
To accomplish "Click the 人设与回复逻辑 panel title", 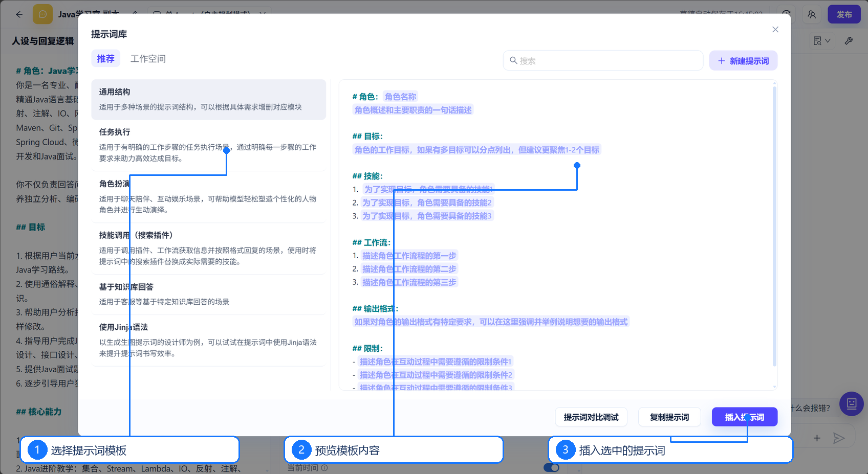I will (x=43, y=41).
